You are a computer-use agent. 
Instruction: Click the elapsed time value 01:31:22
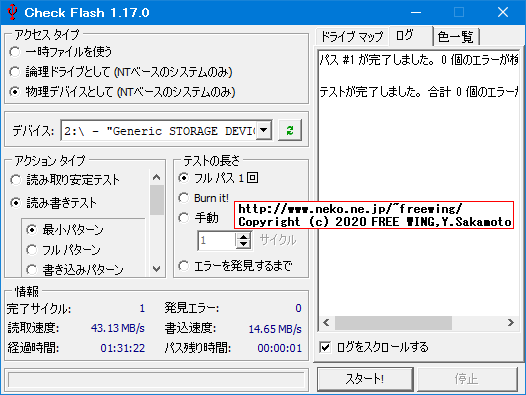pyautogui.click(x=123, y=348)
